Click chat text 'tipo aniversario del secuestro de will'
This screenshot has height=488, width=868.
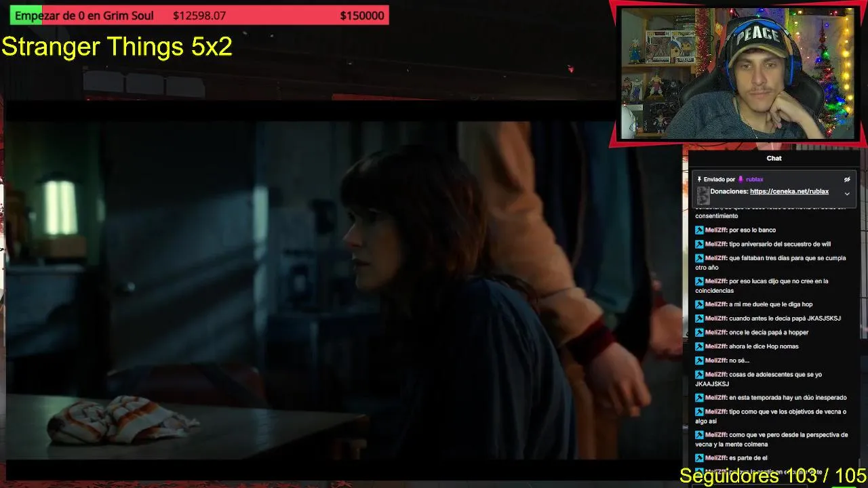pyautogui.click(x=780, y=244)
